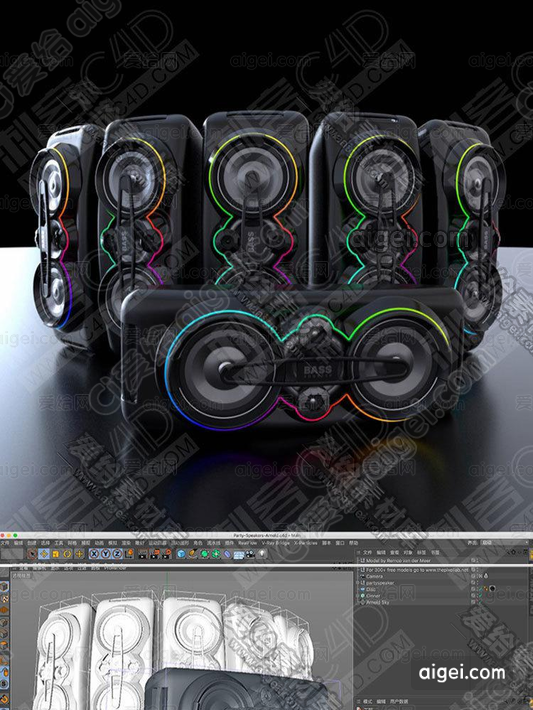This screenshot has width=533, height=710.
Task: Open the green array cloner icon
Action: point(216,554)
